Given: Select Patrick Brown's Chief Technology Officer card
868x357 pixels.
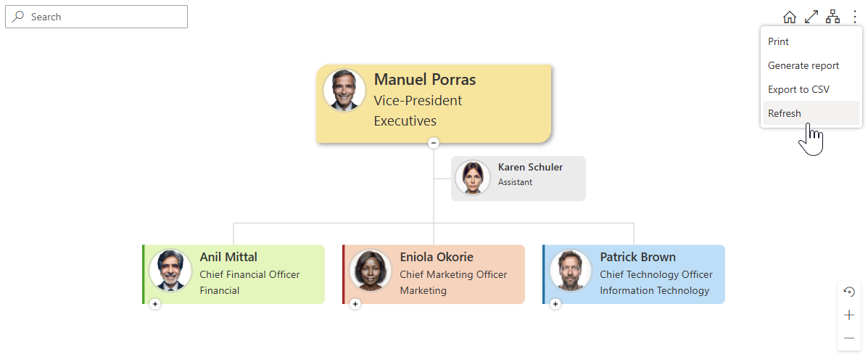Looking at the screenshot, I should [634, 274].
